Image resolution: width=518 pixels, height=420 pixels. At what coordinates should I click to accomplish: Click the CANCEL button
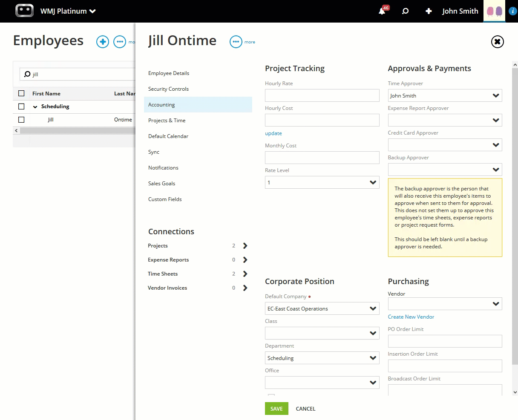tap(305, 409)
